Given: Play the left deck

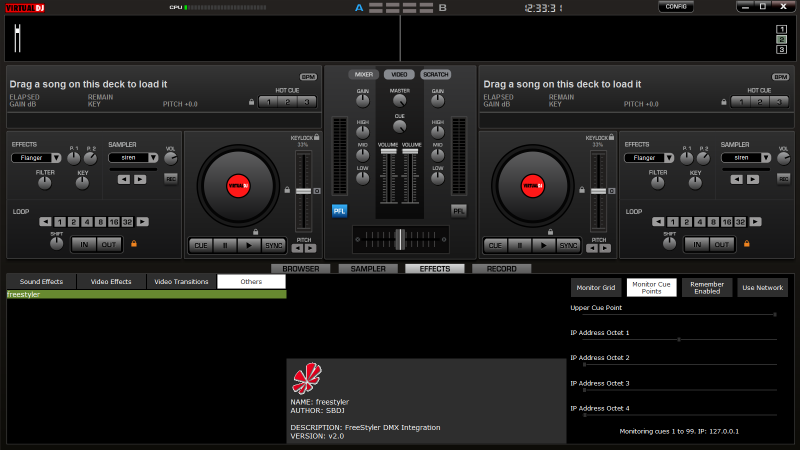Looking at the screenshot, I should [x=248, y=245].
